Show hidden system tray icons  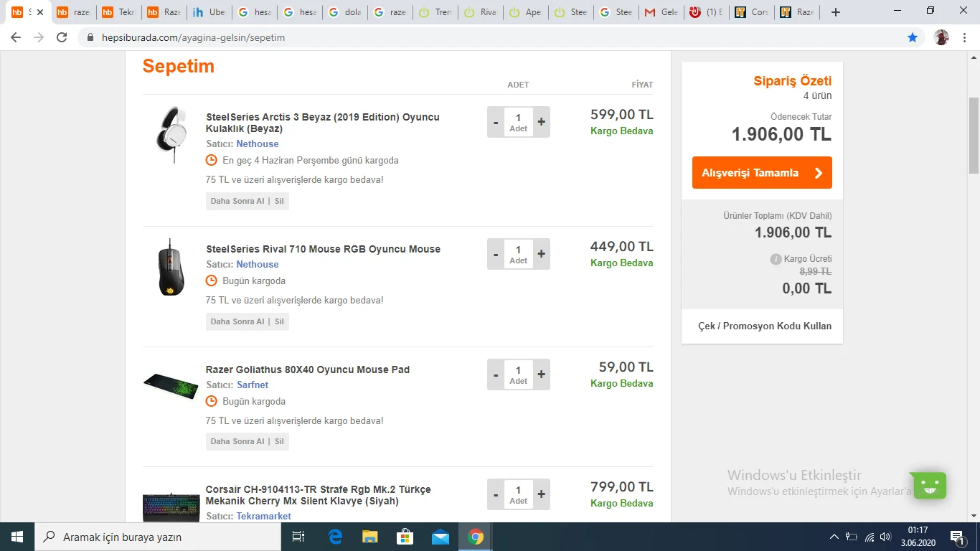click(834, 537)
